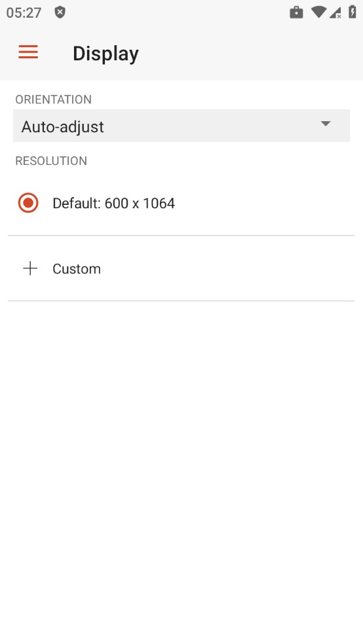Screen dimensions: 363x644
Task: Click the ORIENTATION section label
Action: pos(54,99)
